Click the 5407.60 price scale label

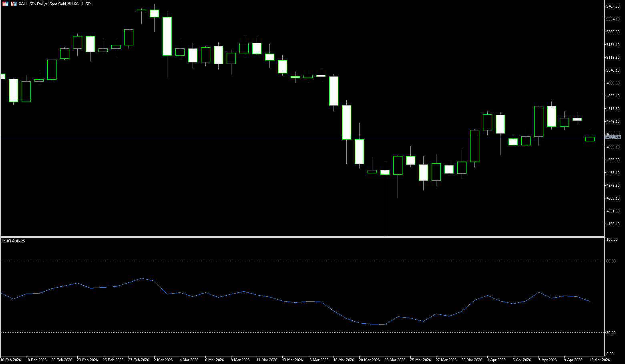[613, 6]
